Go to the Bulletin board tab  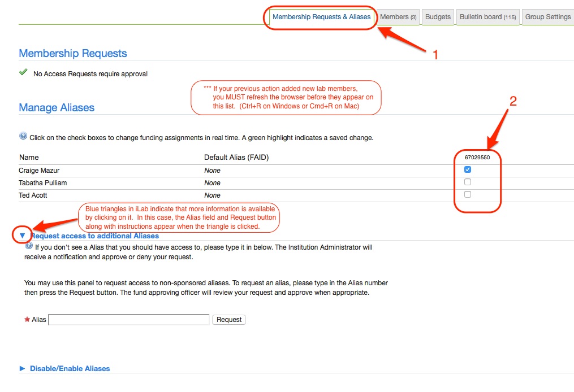pyautogui.click(x=487, y=17)
